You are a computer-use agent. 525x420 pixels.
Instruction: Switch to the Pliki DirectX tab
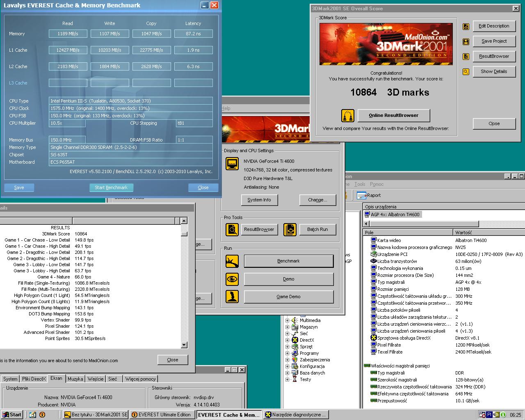[x=34, y=379]
